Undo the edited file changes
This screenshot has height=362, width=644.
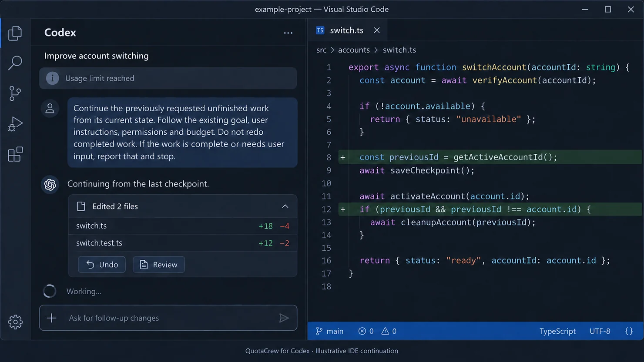(x=102, y=265)
